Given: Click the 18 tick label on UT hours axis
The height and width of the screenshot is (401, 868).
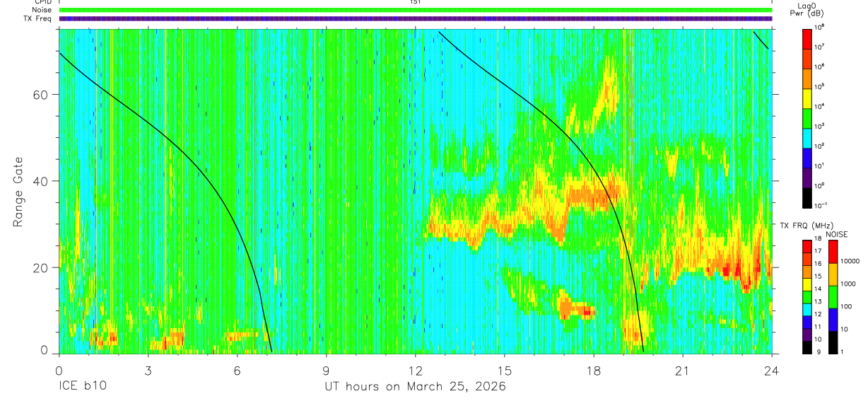Looking at the screenshot, I should [594, 371].
